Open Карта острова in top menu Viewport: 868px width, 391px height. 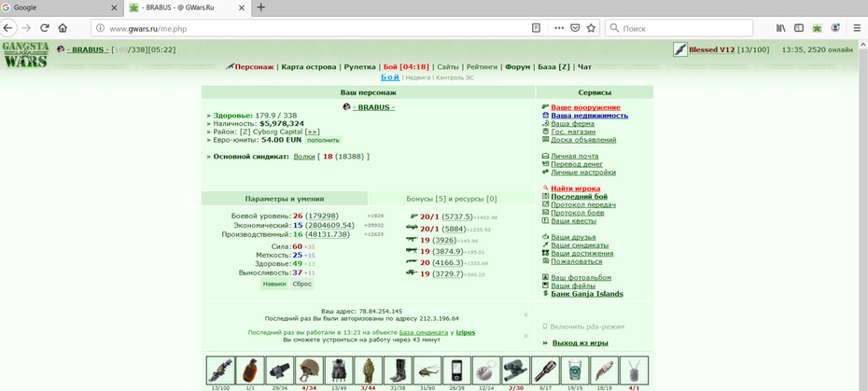tap(309, 67)
